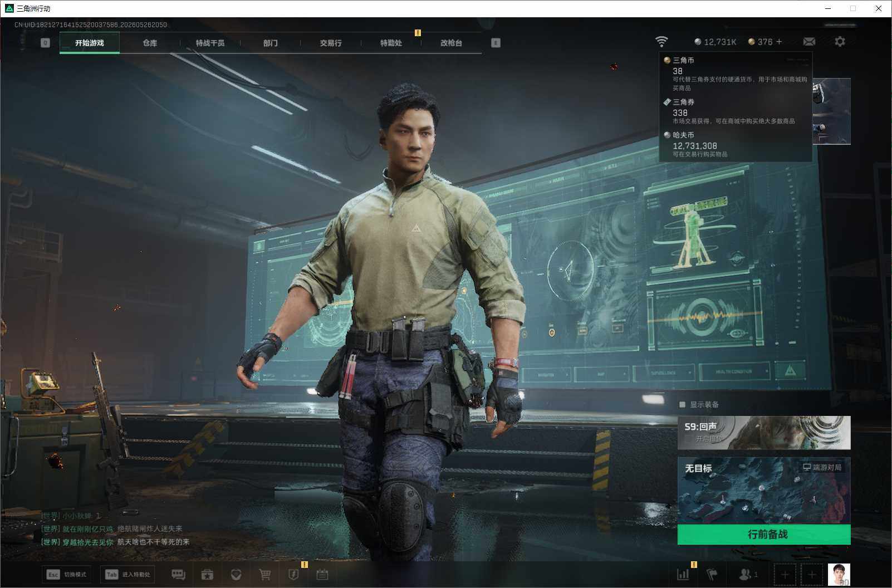
Task: Open the starred briefcase icon
Action: 207,574
